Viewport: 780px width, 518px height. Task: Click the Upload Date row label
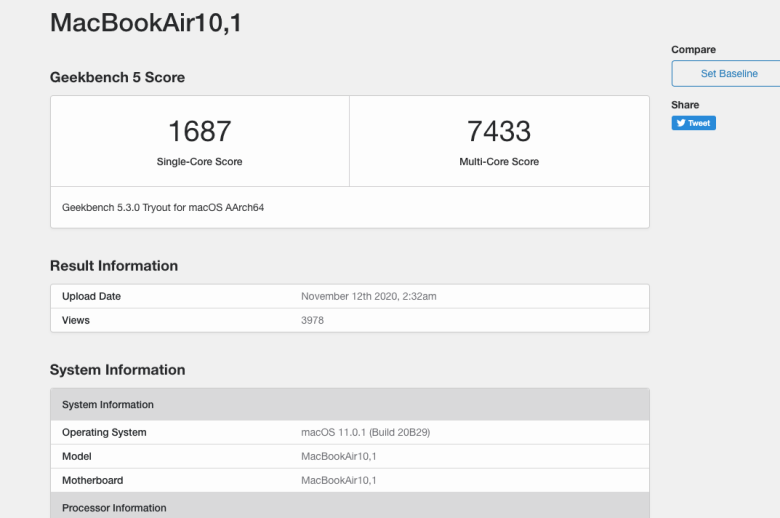coord(91,296)
